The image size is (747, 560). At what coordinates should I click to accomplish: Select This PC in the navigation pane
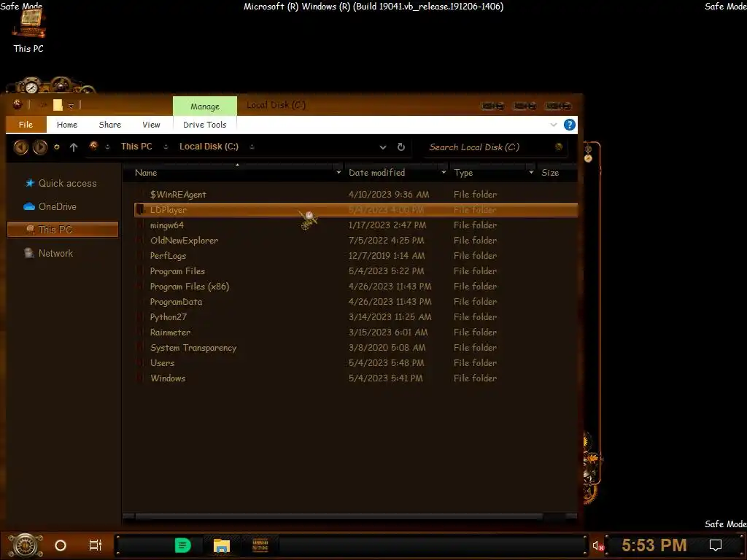[x=63, y=230]
